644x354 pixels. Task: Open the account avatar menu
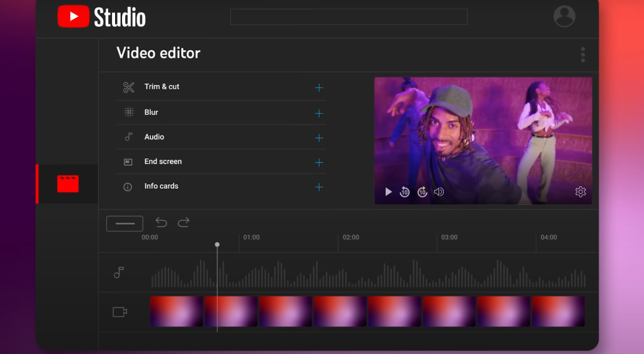(x=564, y=16)
